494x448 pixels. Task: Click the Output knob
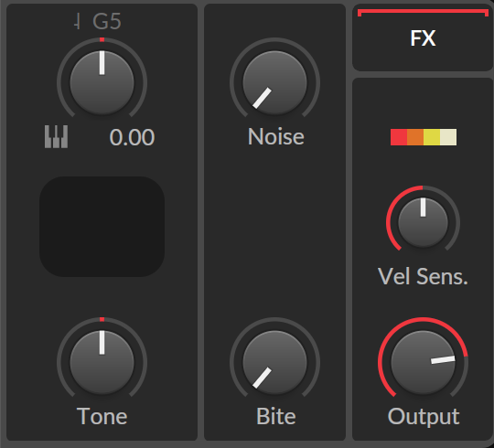(x=423, y=363)
